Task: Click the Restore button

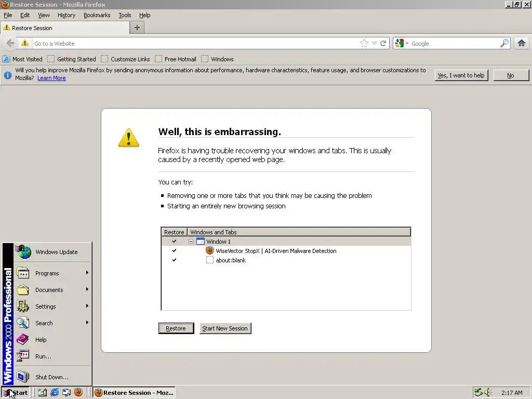Action: (x=176, y=328)
